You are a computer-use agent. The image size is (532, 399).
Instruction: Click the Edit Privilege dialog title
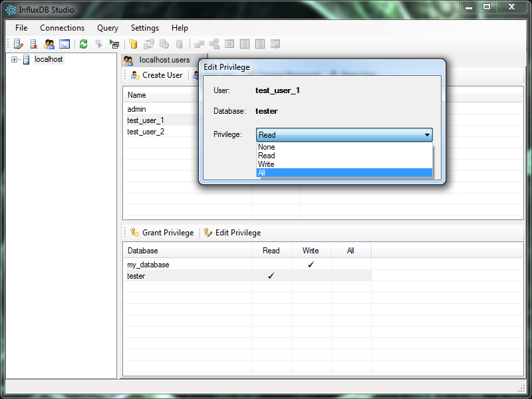(227, 67)
